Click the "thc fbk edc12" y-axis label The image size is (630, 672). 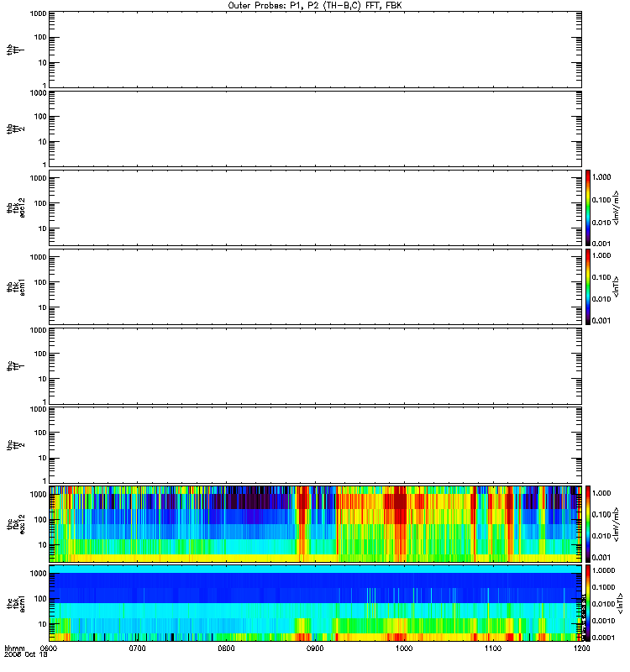coord(16,523)
